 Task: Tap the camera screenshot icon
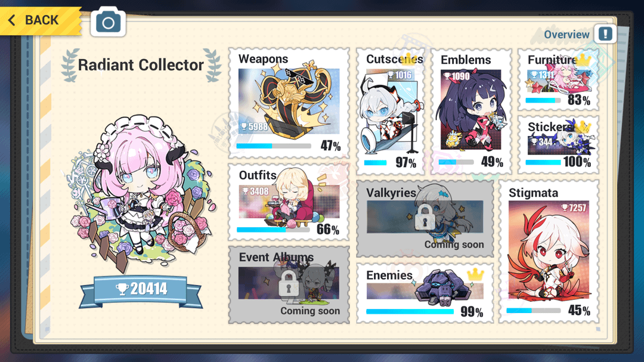tap(108, 22)
